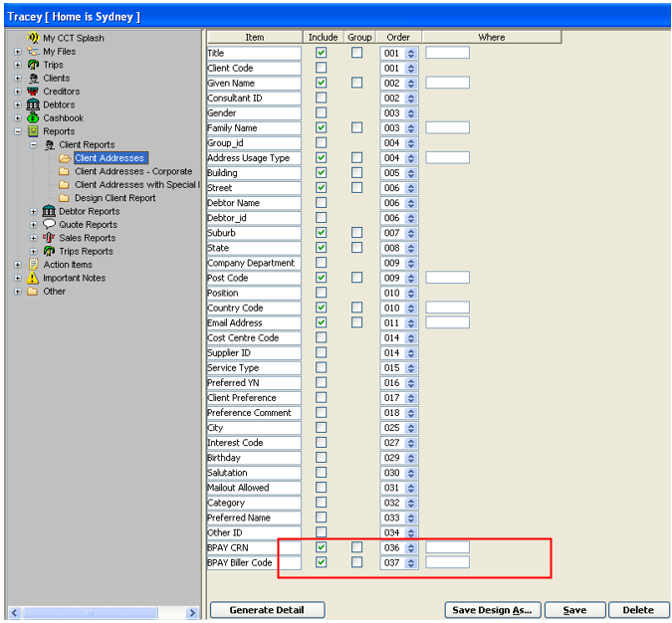Click the Action Items notepad icon
This screenshot has height=623, width=672.
33,264
